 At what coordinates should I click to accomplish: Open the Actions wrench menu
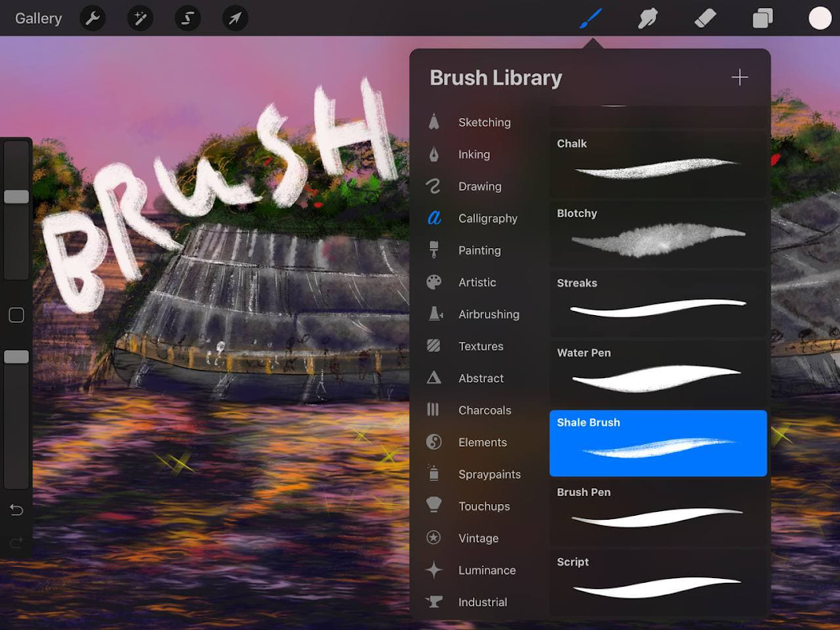[x=92, y=18]
